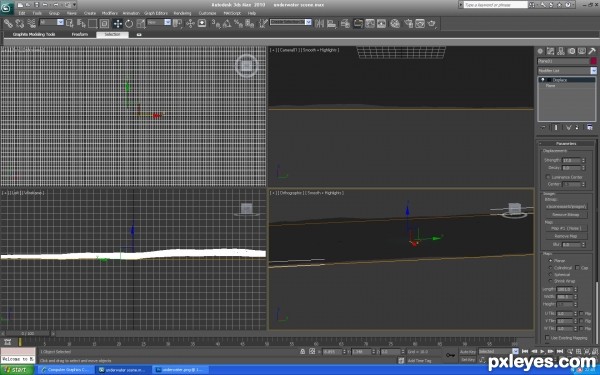
Task: Click the Pin Stack icon below modifier list
Action: (543, 127)
